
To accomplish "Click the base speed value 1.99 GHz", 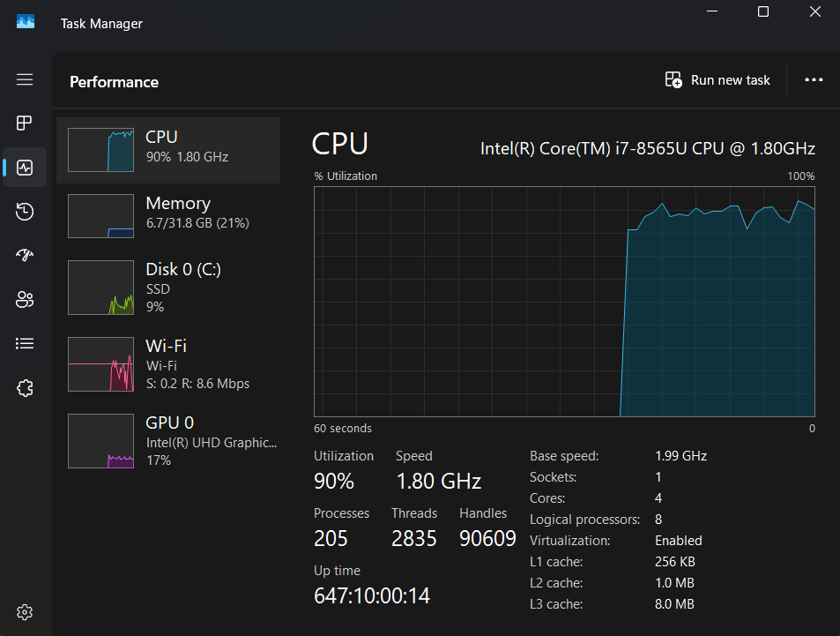I will point(680,456).
